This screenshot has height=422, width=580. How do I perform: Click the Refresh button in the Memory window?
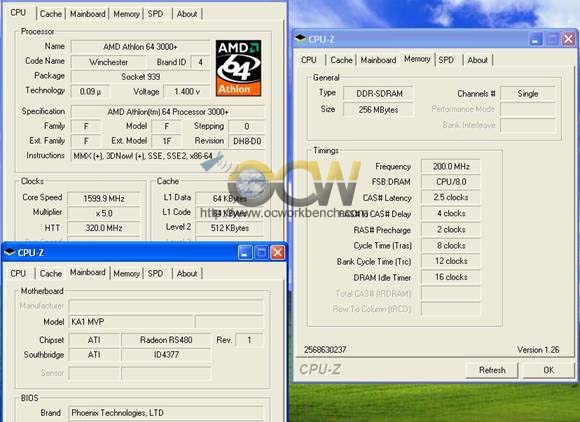[492, 370]
